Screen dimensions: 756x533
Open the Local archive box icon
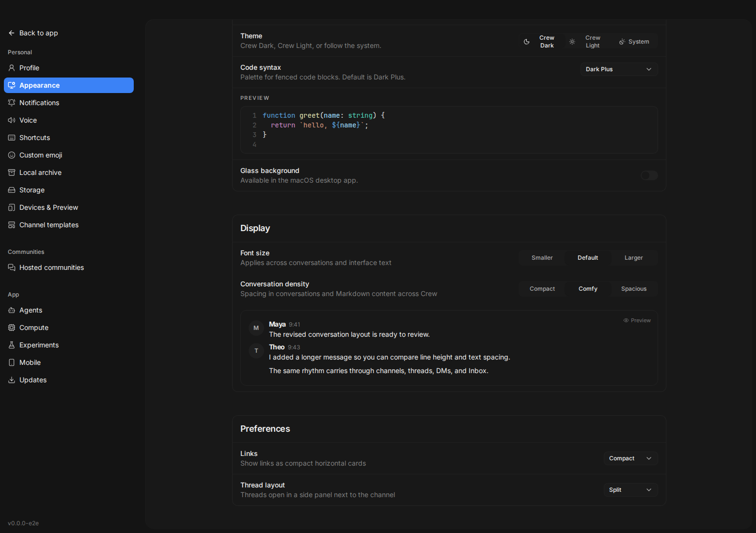[12, 172]
